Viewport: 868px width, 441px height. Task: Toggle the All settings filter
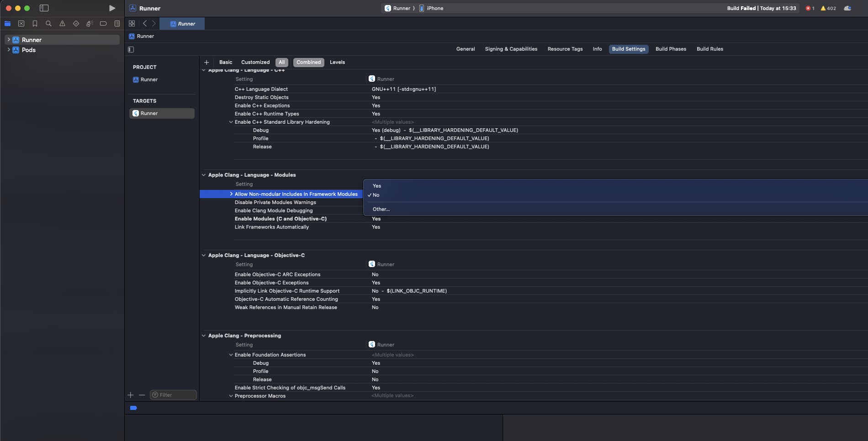click(x=281, y=62)
